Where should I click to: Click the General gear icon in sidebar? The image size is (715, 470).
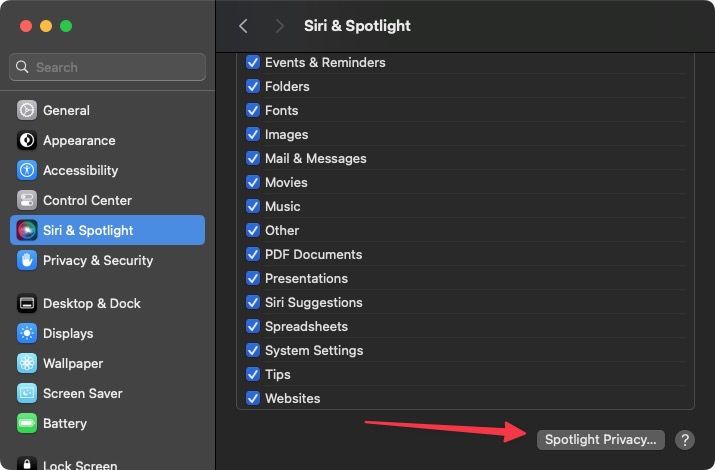pos(26,111)
